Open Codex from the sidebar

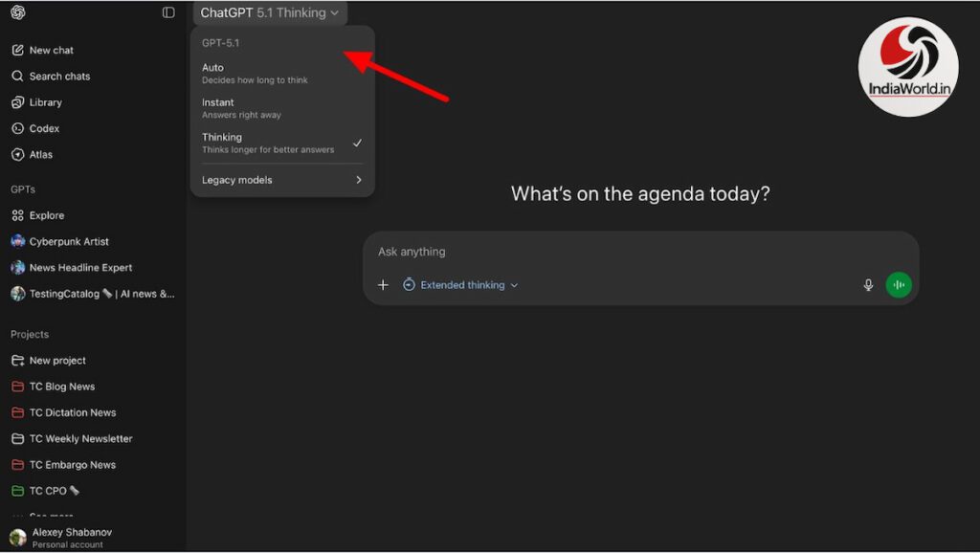pyautogui.click(x=44, y=128)
